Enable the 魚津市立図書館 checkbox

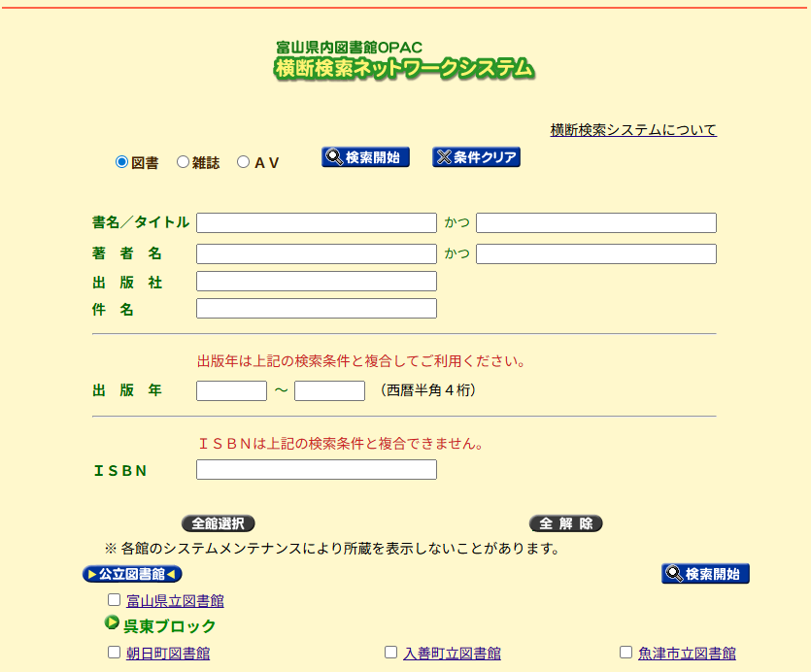pos(626,653)
